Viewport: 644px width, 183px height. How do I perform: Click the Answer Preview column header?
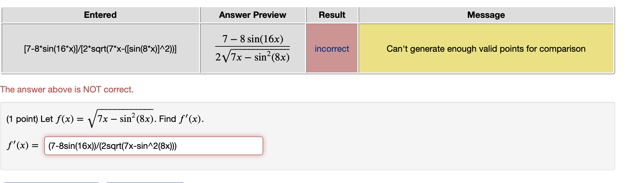(252, 14)
